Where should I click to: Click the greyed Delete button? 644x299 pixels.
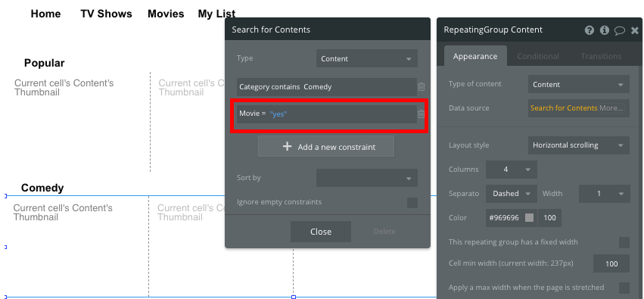pos(384,232)
